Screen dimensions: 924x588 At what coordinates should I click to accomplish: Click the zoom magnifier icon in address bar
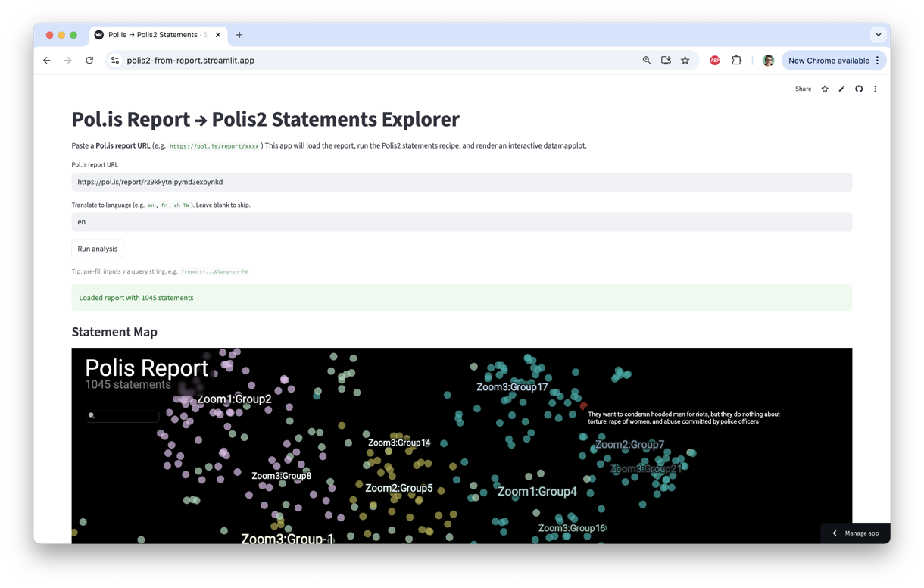pyautogui.click(x=647, y=61)
